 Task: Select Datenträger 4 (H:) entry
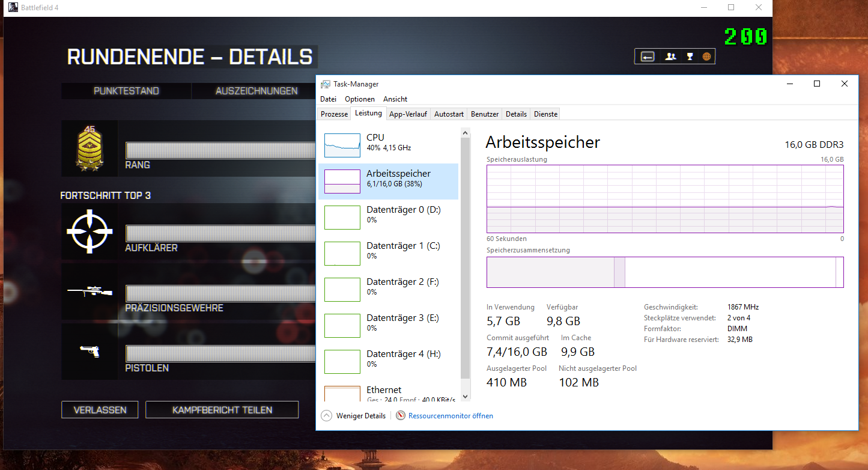[x=388, y=362]
